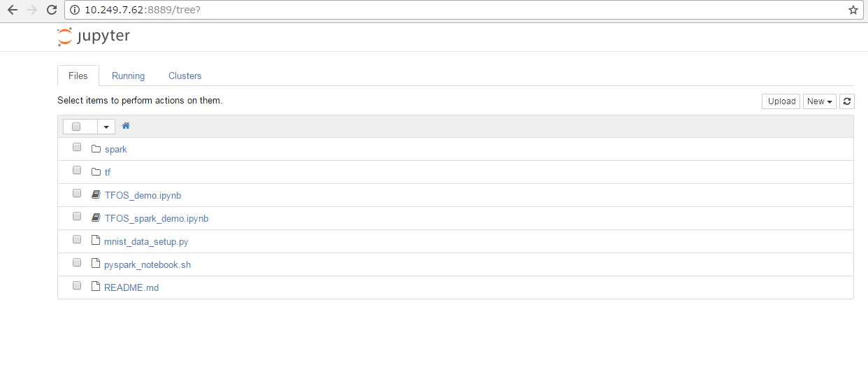Click the Upload button

pyautogui.click(x=781, y=101)
